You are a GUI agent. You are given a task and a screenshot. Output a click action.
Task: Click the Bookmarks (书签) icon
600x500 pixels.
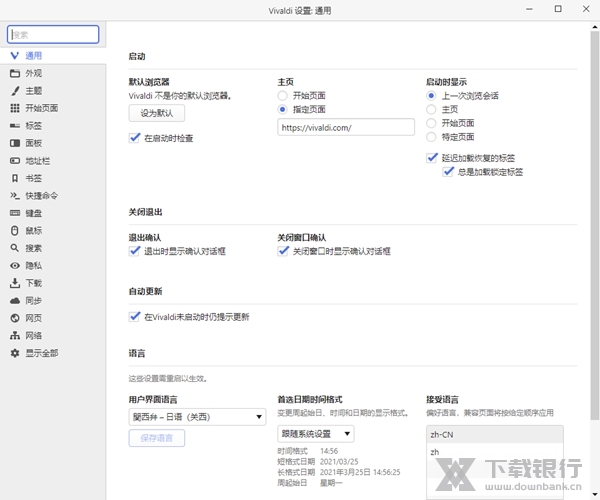pos(15,178)
